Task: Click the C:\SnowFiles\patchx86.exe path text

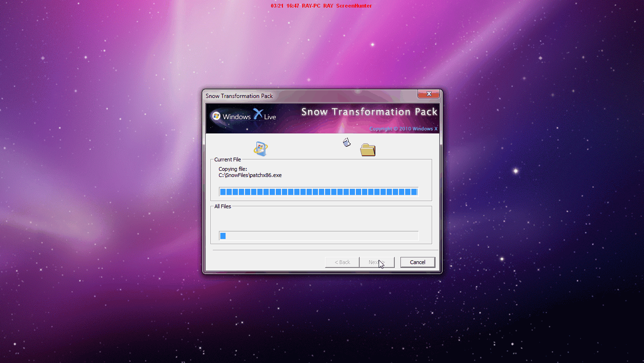Action: click(250, 175)
